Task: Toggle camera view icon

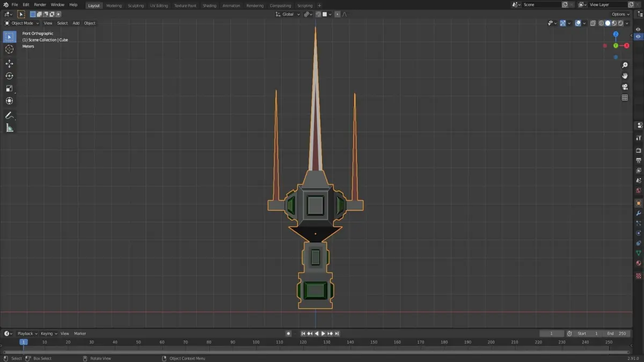Action: tap(625, 87)
